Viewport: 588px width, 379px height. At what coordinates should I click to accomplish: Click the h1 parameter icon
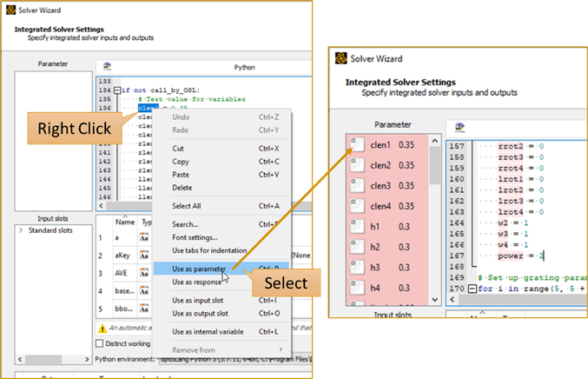click(357, 226)
